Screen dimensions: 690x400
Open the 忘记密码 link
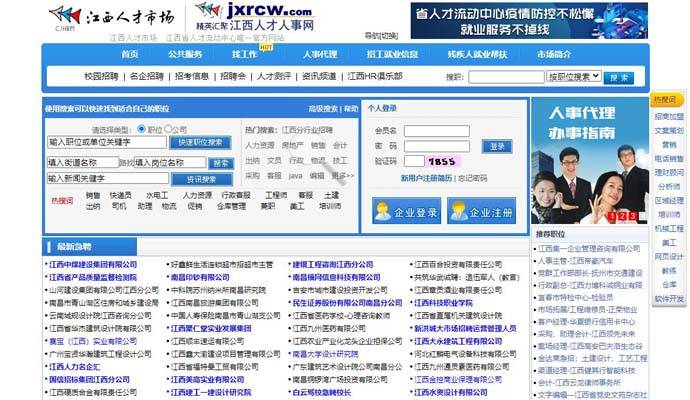click(473, 178)
